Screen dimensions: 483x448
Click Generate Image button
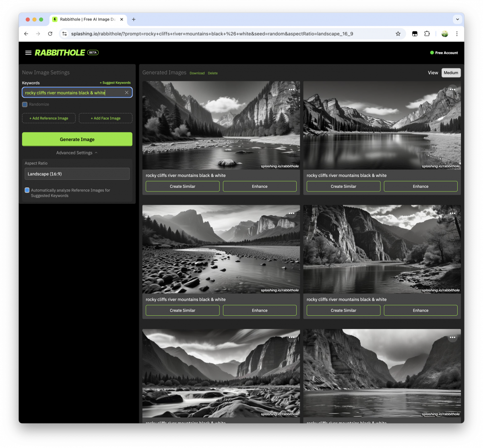(x=77, y=139)
